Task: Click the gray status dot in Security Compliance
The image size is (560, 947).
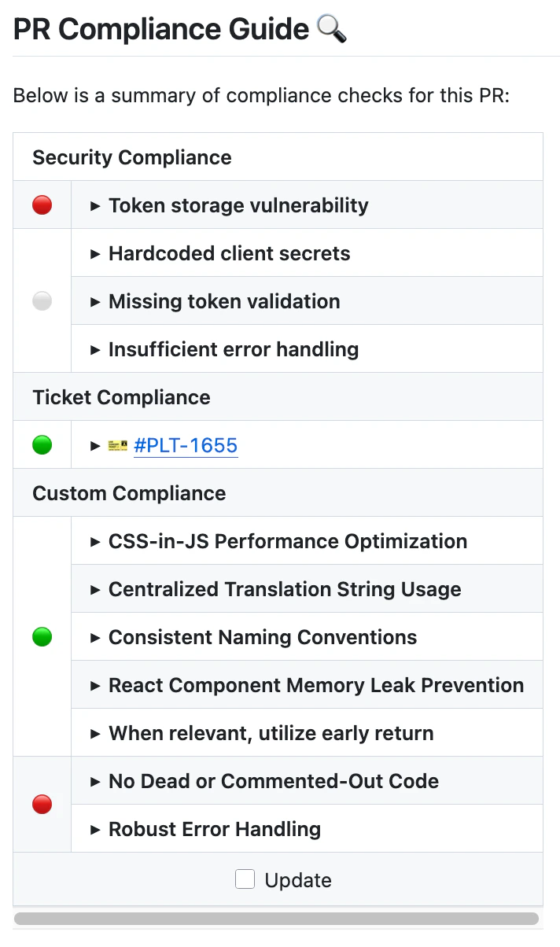Action: (42, 300)
